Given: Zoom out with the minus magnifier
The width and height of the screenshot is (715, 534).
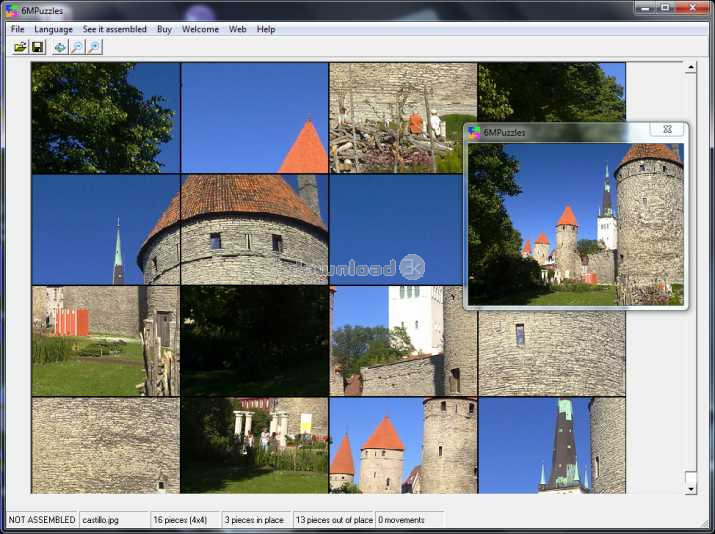Looking at the screenshot, I should (x=77, y=47).
